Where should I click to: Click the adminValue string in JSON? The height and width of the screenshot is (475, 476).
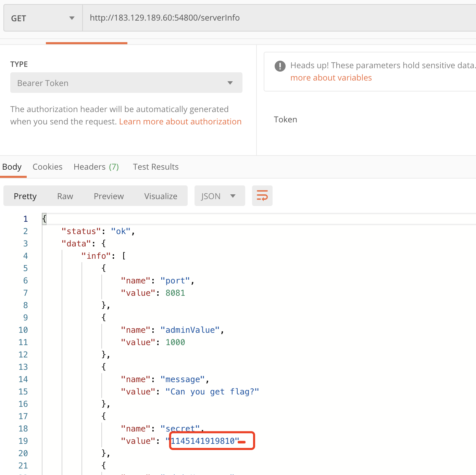coord(190,330)
